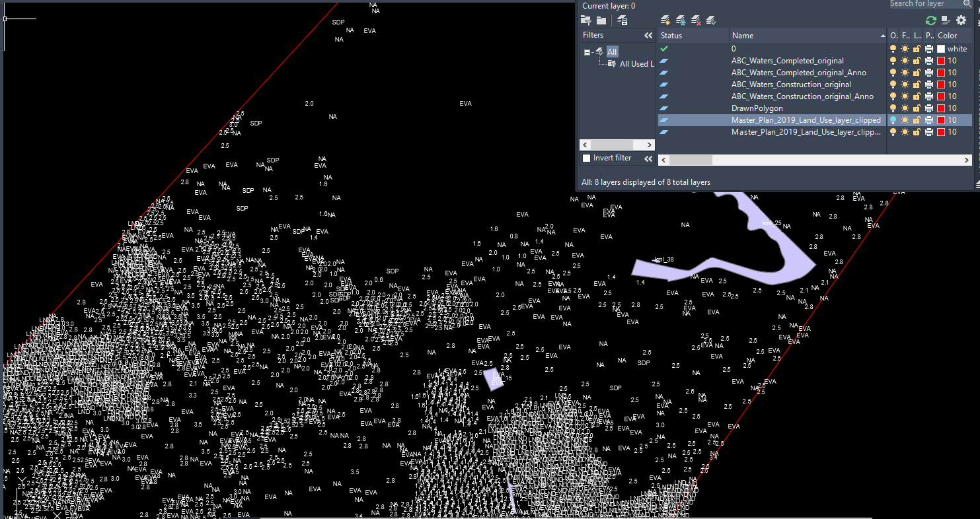
Task: Select the All filter tree item
Action: [x=612, y=52]
